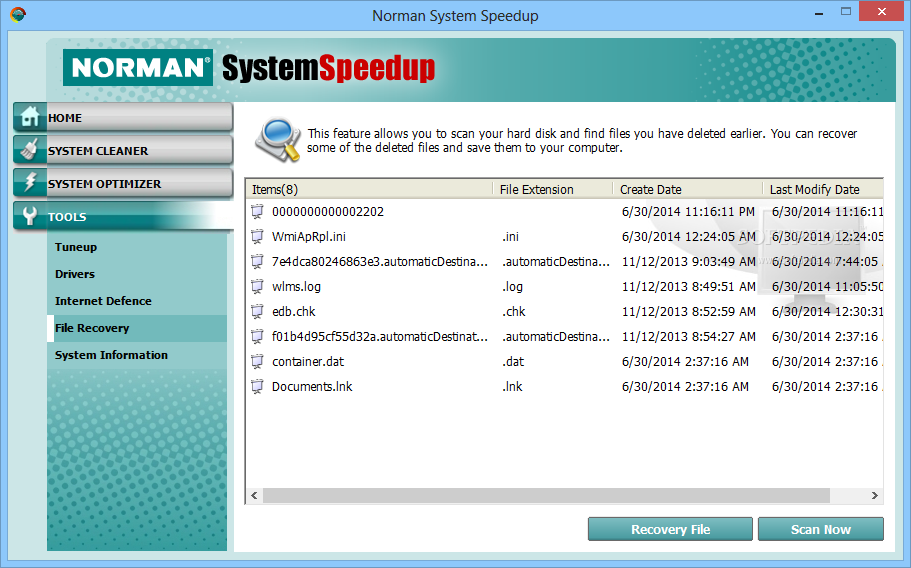
Task: Sort by Create Date column header
Action: click(x=687, y=189)
